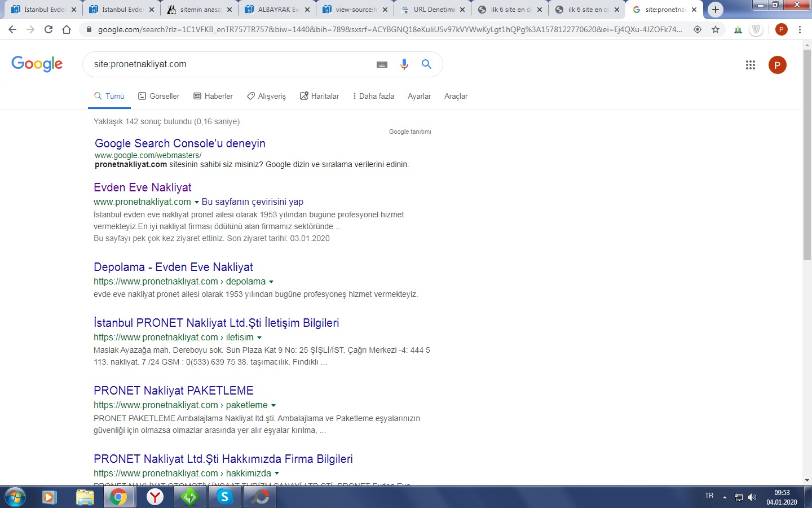This screenshot has width=812, height=508.
Task: Switch to the Haberler tab
Action: click(213, 96)
